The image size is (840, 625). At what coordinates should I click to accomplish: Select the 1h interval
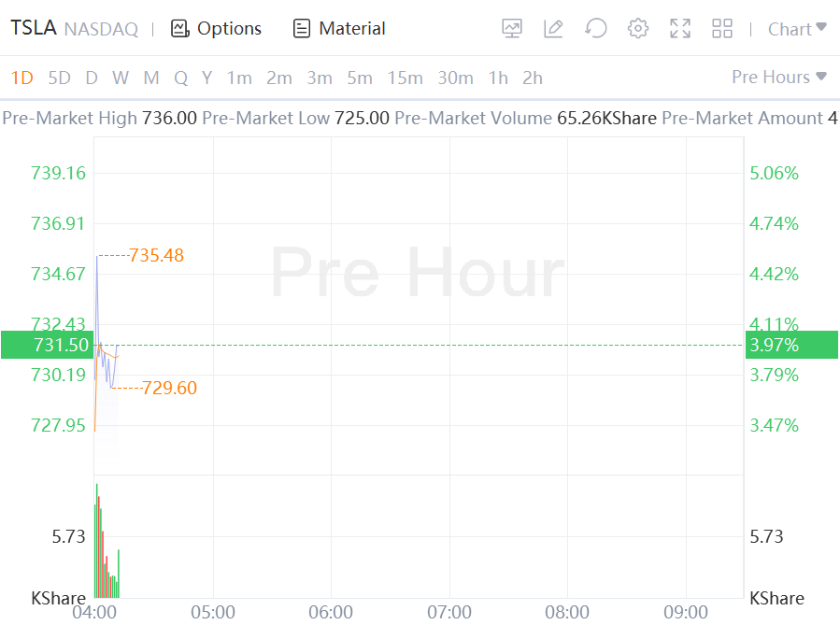(x=498, y=78)
